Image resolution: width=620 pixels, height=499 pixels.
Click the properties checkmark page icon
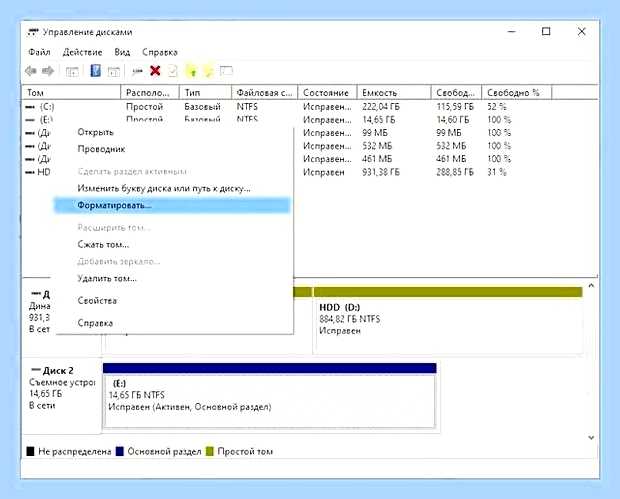(173, 71)
